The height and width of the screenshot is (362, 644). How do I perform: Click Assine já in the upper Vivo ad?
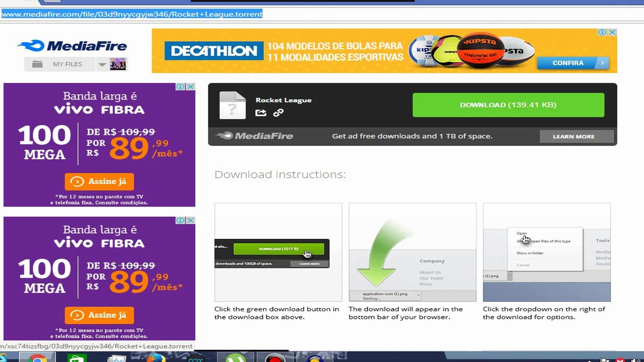click(99, 182)
